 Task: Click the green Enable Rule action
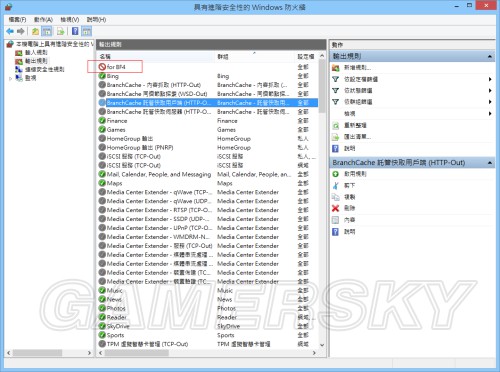click(336, 174)
